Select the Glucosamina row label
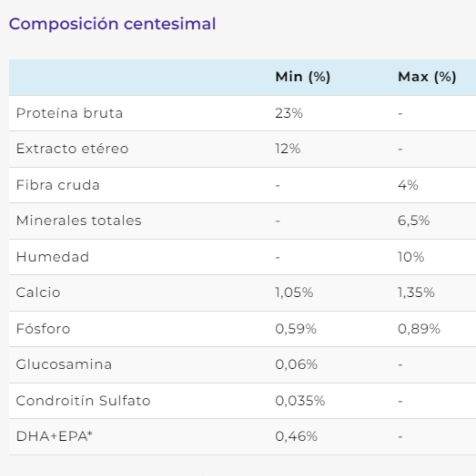The height and width of the screenshot is (476, 476). [64, 364]
